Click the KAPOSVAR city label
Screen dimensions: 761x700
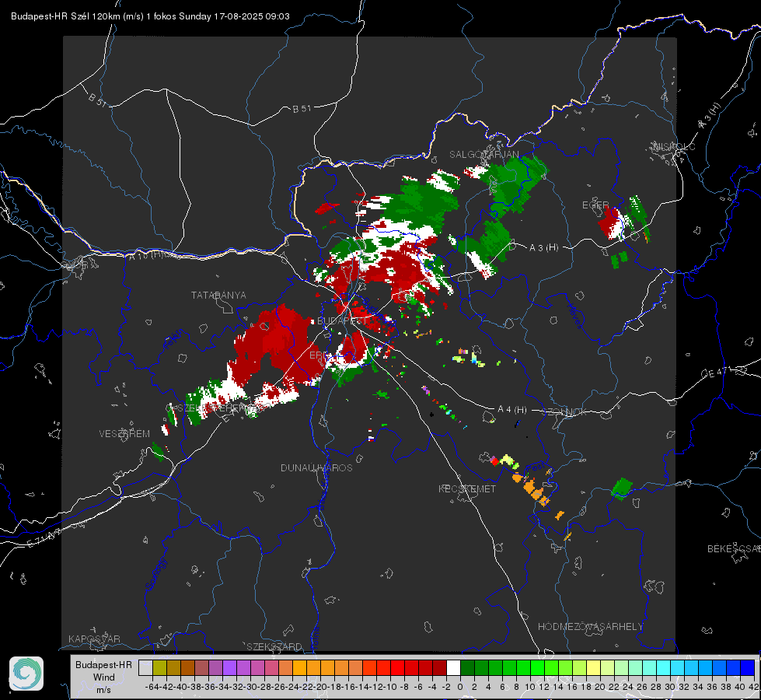pos(94,639)
